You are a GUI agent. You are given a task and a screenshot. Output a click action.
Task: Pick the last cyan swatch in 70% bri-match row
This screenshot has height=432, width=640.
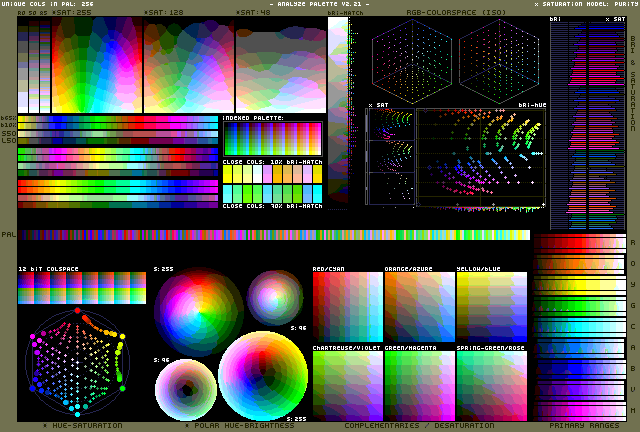click(318, 194)
